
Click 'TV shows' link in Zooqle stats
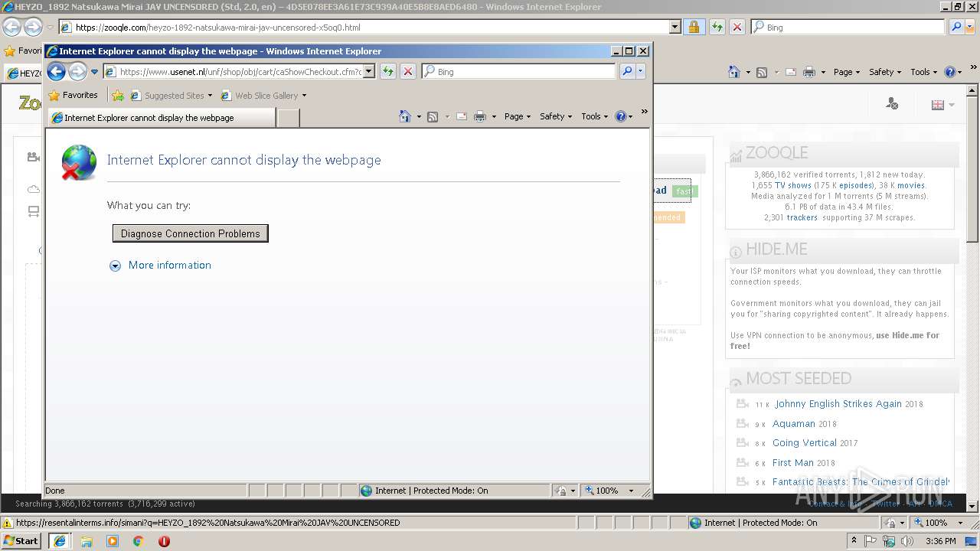pos(793,185)
